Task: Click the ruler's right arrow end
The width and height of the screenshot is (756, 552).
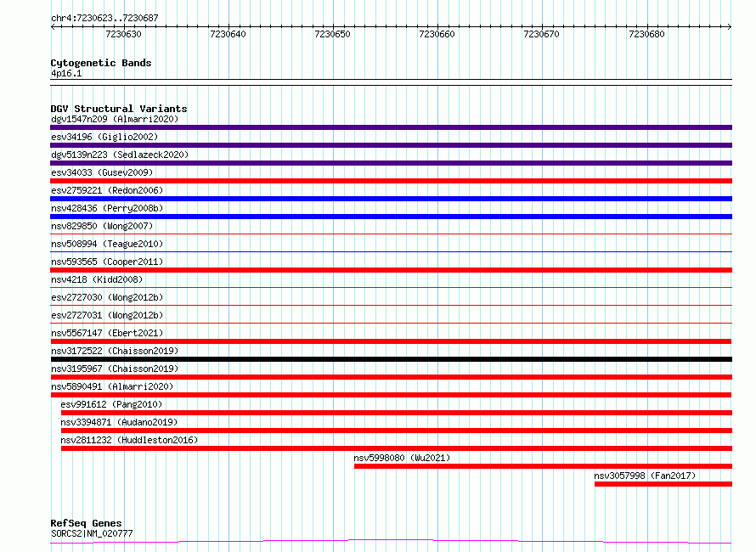Action: point(730,27)
